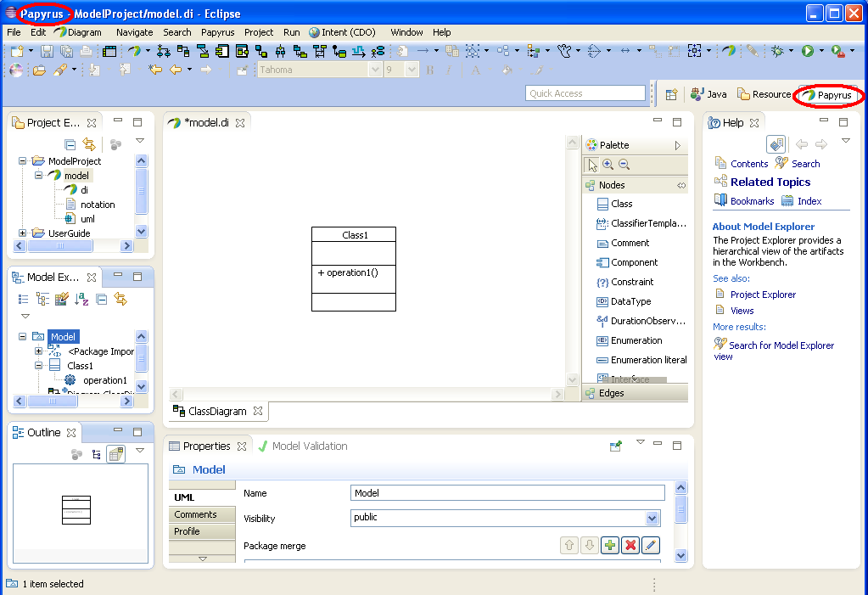Open the Intent (CDO) menu

(x=343, y=33)
